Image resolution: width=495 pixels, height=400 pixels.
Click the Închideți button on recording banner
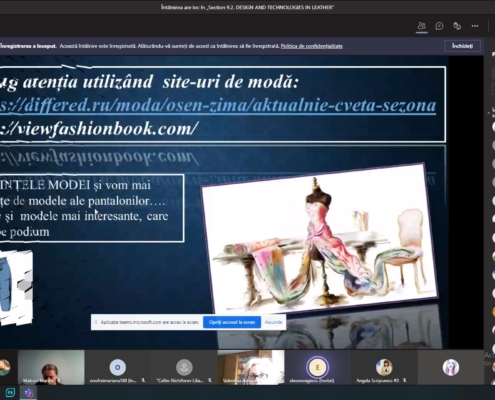[x=462, y=46]
